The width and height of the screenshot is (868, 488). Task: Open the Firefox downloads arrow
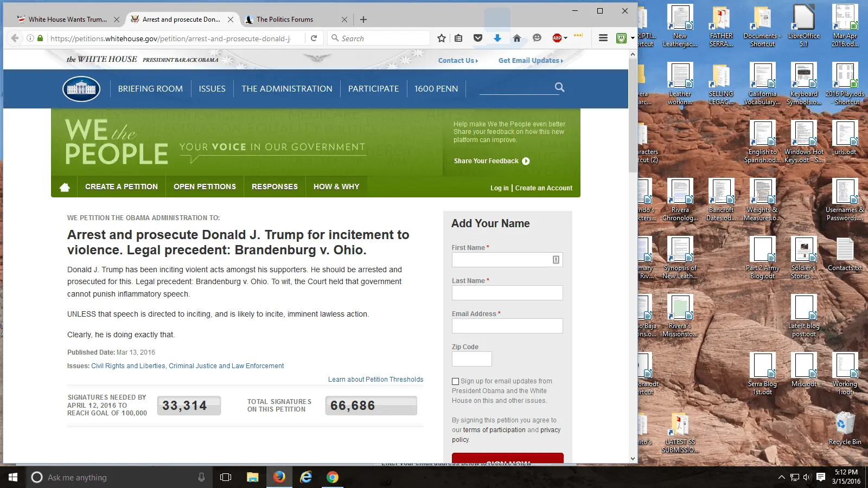(497, 38)
